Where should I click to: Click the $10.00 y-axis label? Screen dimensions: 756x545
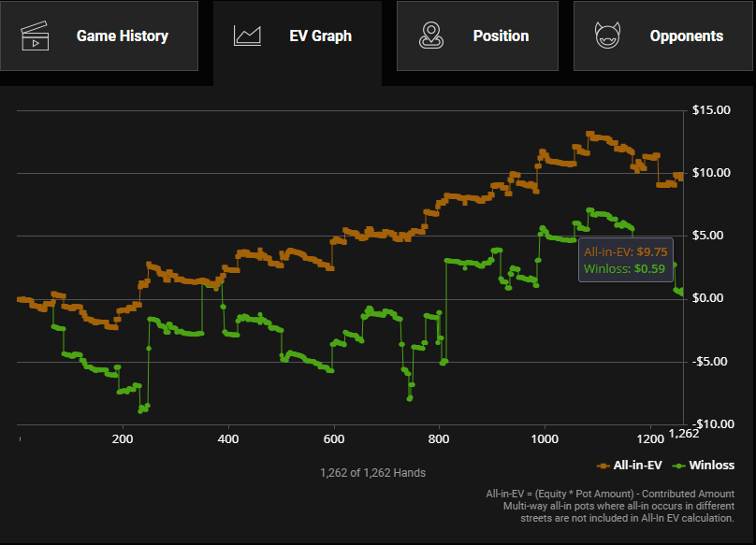[x=711, y=173]
